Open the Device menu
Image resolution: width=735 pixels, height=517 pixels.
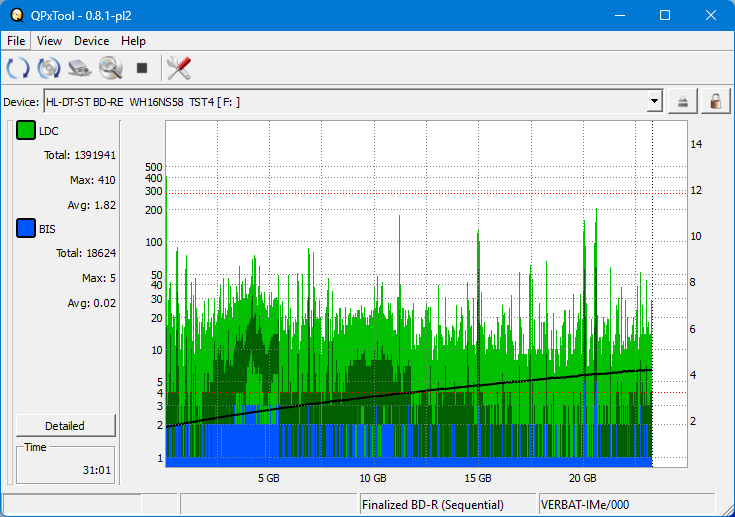coord(91,41)
